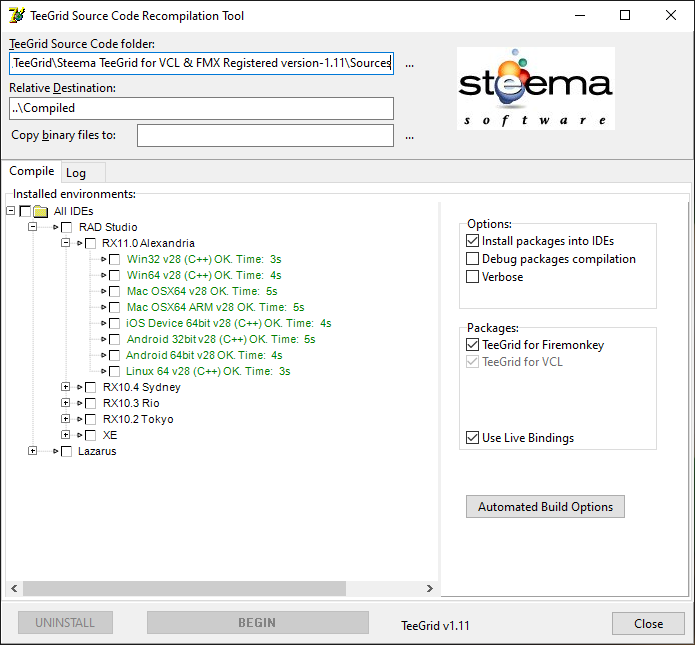Screen dimensions: 695x645
Task: Expand the RX10.2 Tokyo node
Action: click(x=66, y=418)
